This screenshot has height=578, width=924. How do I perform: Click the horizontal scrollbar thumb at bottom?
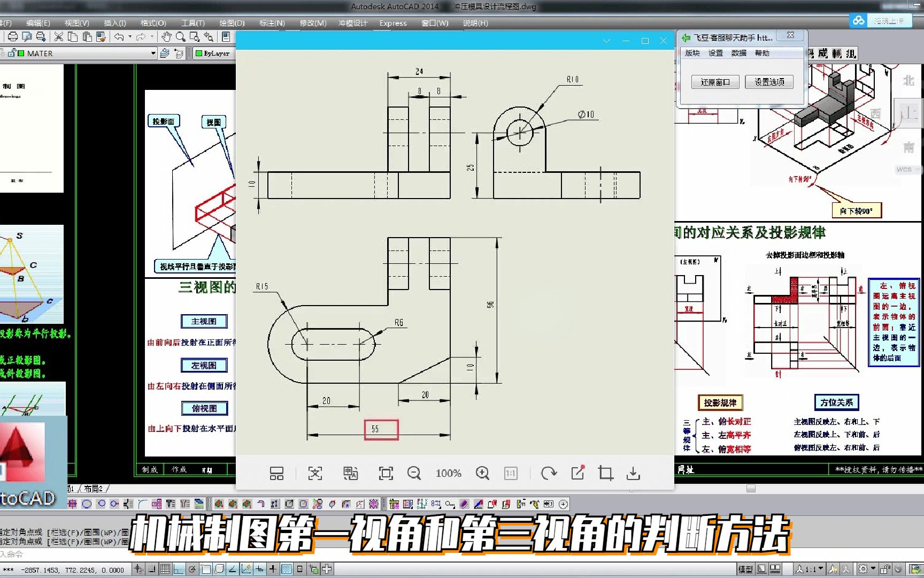(751, 488)
